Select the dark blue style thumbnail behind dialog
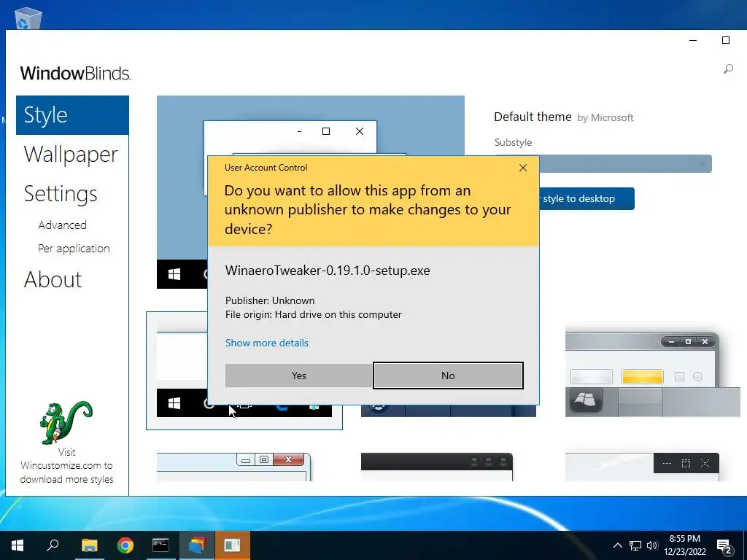 [449, 411]
